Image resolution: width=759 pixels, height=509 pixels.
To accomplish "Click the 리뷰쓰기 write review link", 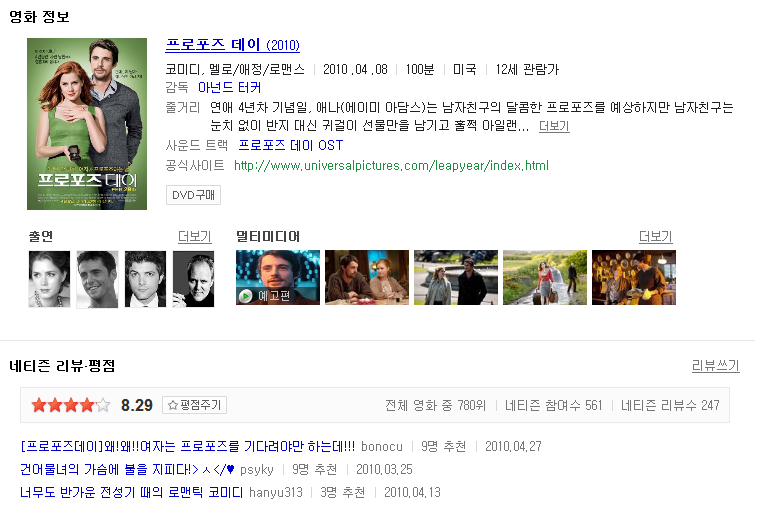I will (715, 366).
